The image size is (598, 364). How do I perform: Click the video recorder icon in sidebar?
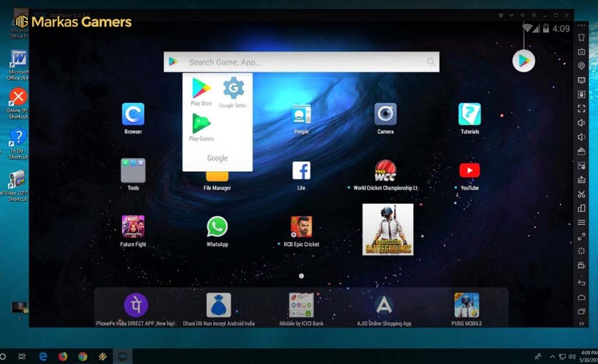coord(581,265)
